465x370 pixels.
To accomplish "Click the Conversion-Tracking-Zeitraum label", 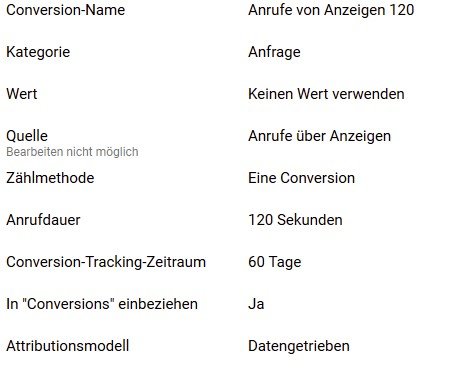I will pos(106,262).
